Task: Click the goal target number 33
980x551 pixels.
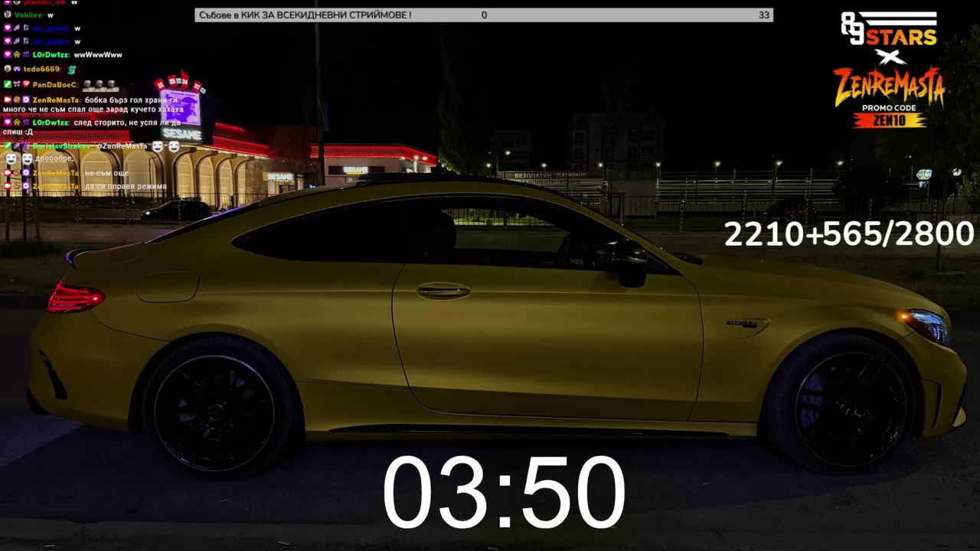Action: tap(763, 15)
